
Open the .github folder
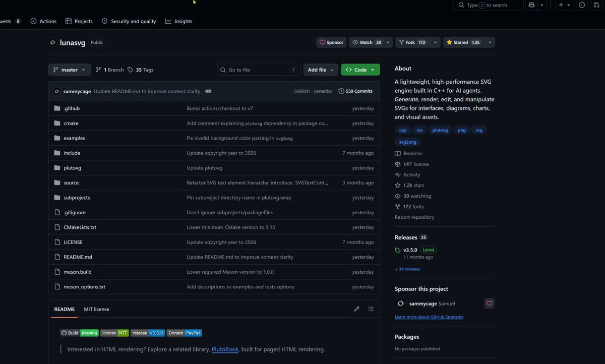click(x=72, y=108)
